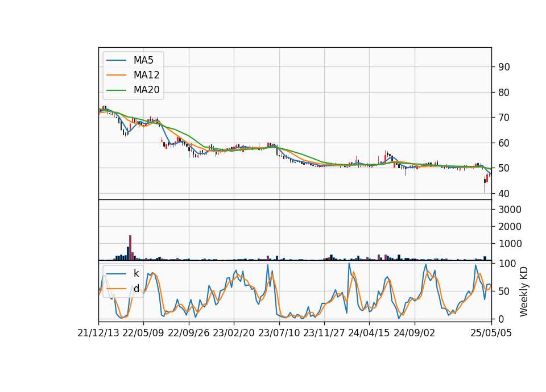Click the 22/09/26 date tick label
The image size is (546, 392).
tap(189, 333)
